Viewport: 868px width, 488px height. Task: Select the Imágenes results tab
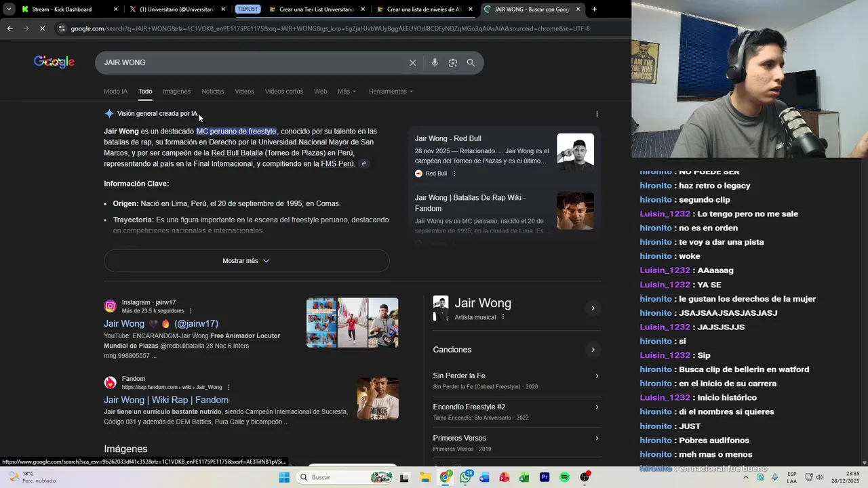(x=176, y=91)
